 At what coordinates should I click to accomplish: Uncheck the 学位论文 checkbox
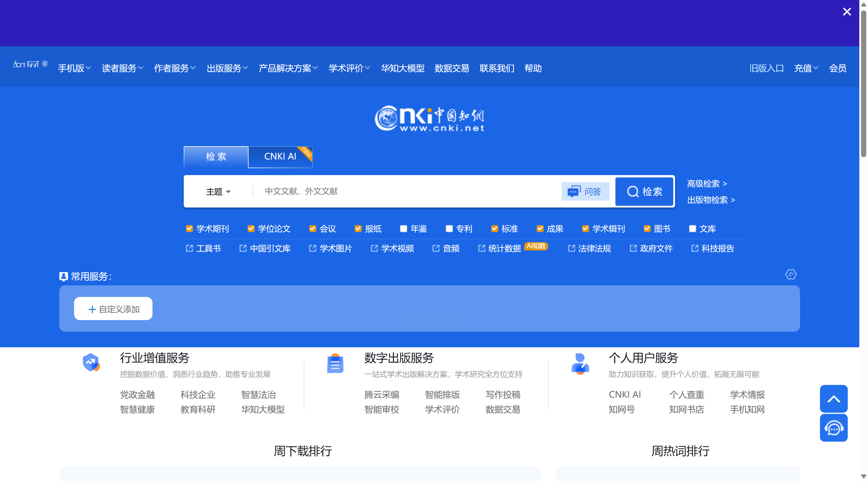click(251, 229)
